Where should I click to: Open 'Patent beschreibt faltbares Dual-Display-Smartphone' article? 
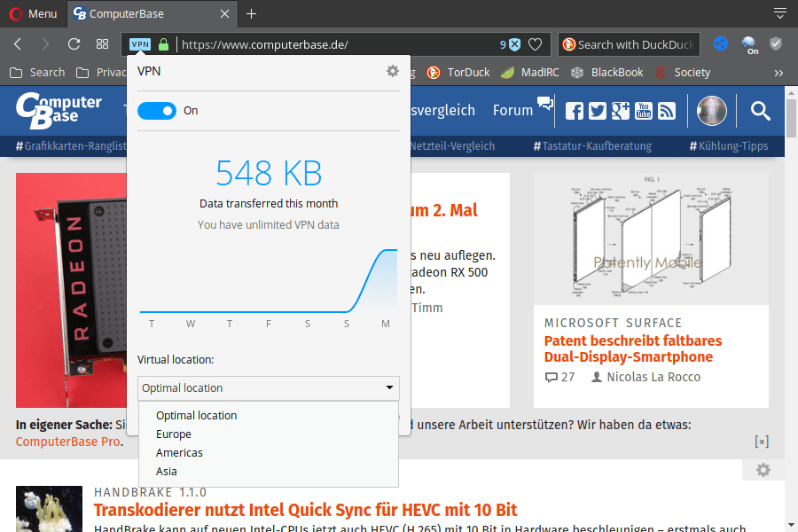pos(632,348)
